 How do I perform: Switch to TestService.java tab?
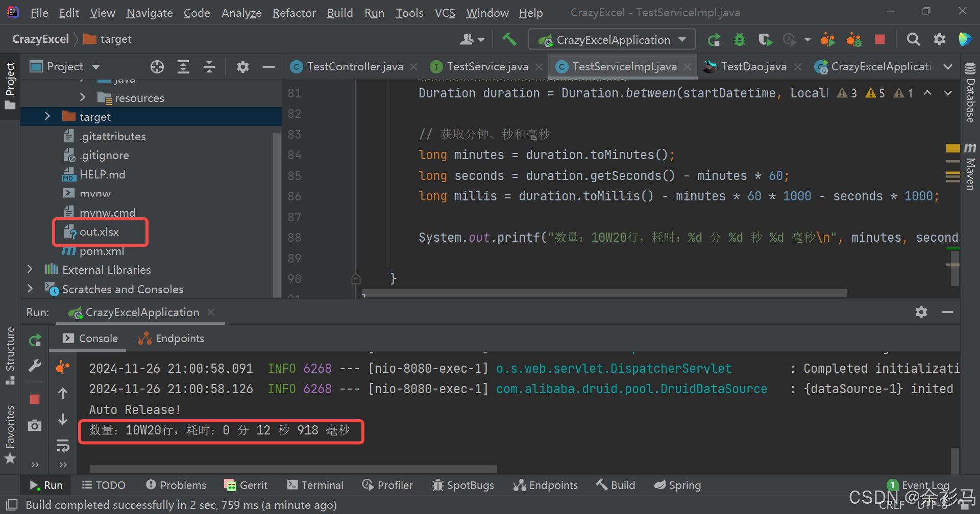(487, 67)
